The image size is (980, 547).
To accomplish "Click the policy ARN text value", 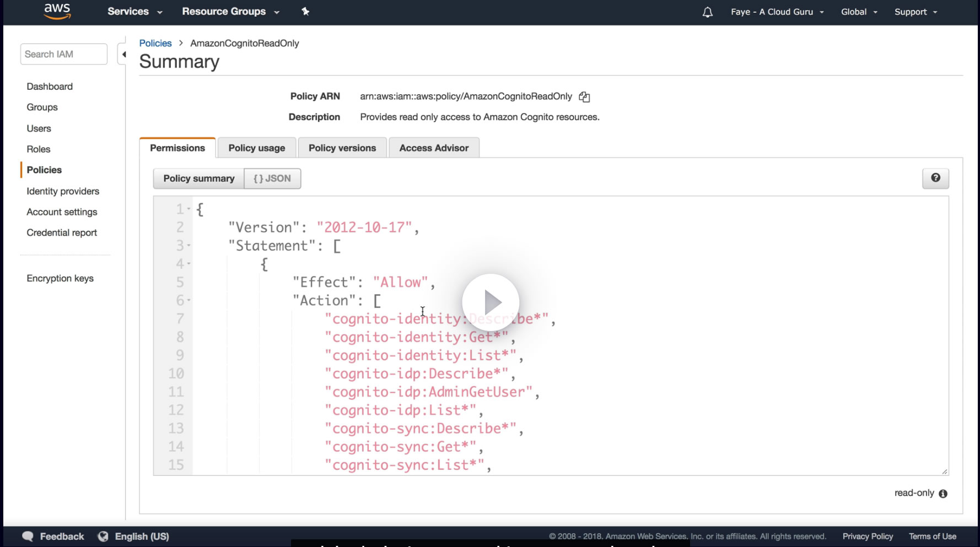I will tap(466, 96).
